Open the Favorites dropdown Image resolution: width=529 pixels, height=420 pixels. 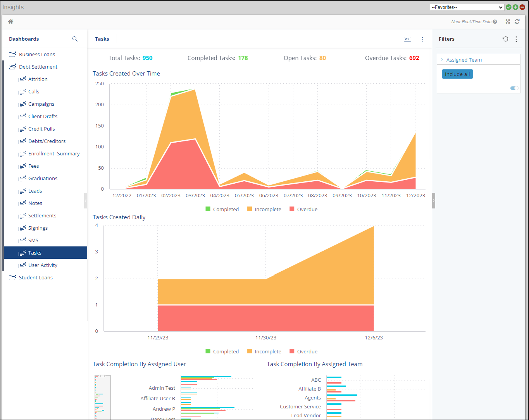click(x=467, y=7)
